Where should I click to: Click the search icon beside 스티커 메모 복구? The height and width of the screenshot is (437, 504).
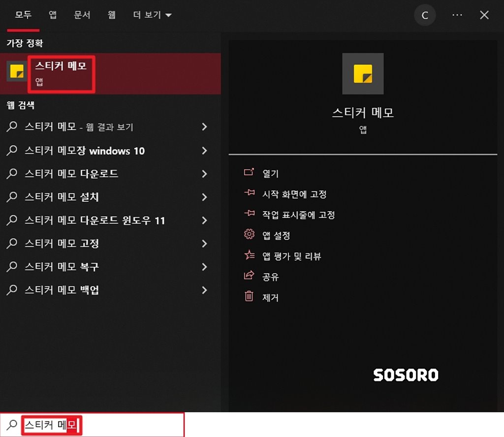(x=12, y=266)
